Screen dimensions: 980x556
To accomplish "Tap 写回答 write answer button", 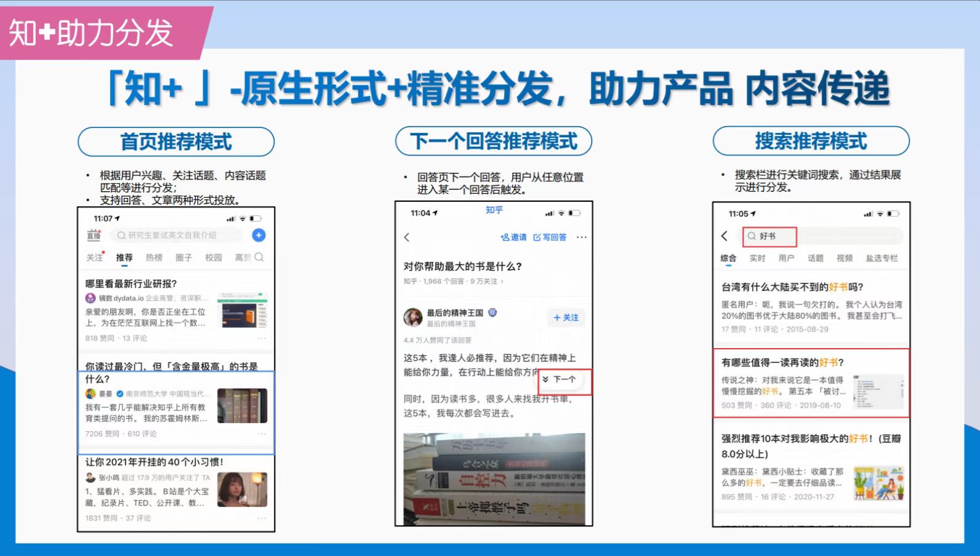I will click(550, 237).
